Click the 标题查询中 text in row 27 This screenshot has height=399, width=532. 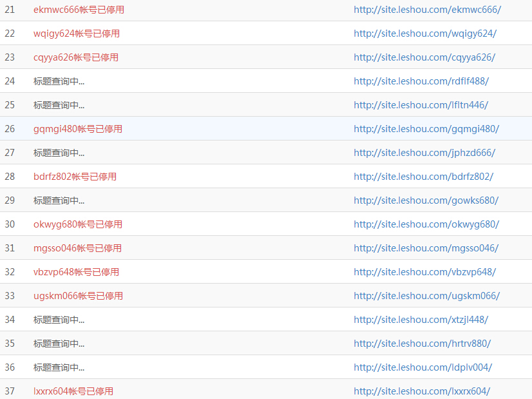pyautogui.click(x=59, y=153)
